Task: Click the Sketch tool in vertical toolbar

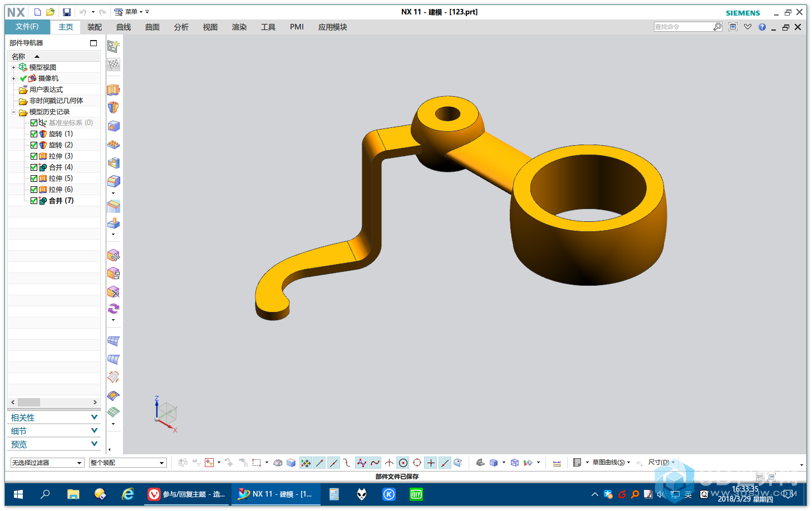Action: 114,46
